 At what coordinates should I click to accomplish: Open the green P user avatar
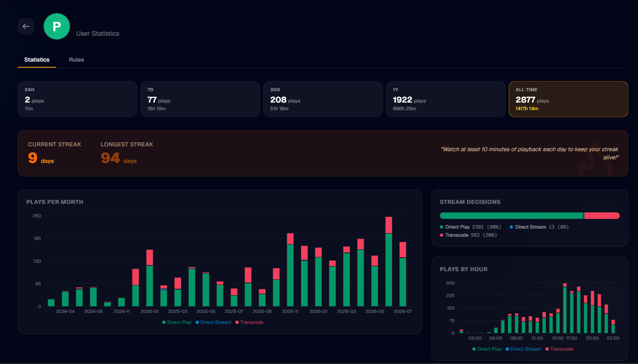click(57, 26)
